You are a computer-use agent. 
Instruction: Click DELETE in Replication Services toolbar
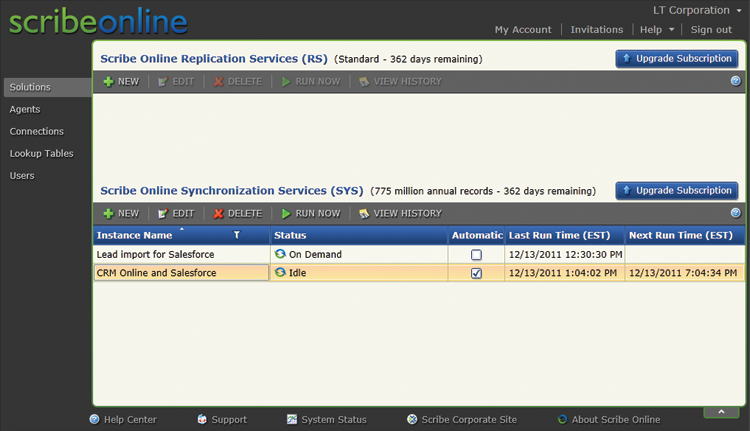(x=238, y=82)
